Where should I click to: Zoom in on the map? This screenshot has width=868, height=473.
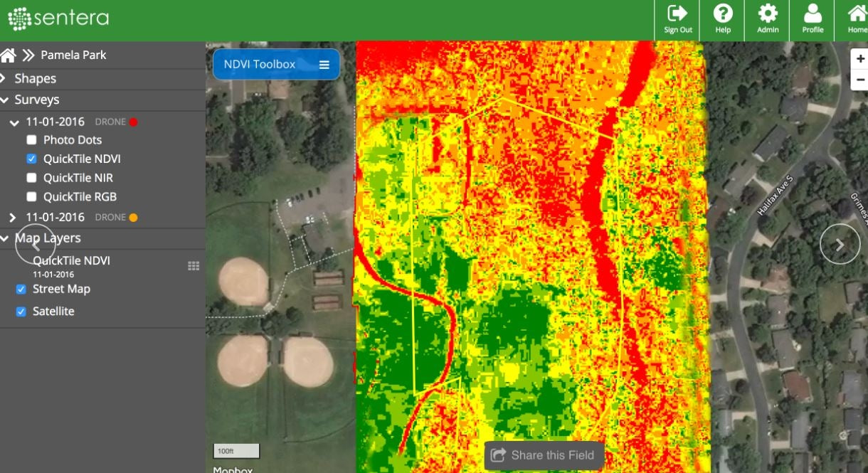(x=860, y=59)
